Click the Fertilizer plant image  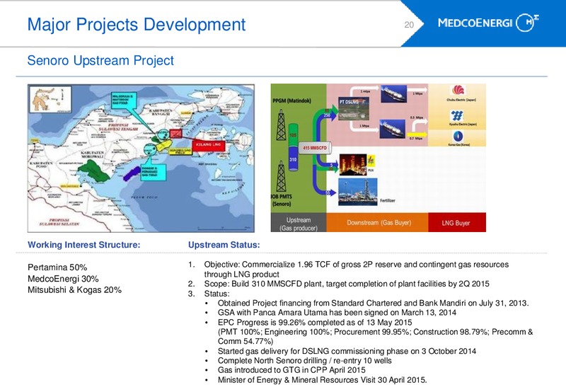coord(358,192)
